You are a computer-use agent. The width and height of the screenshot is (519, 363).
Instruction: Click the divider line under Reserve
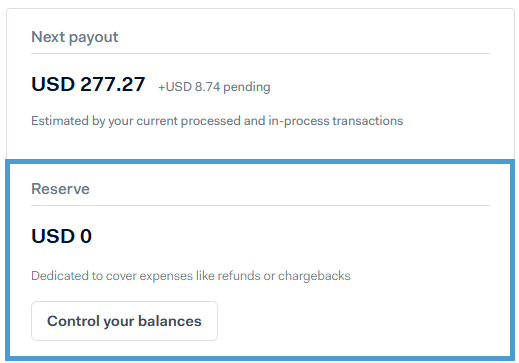click(x=260, y=206)
